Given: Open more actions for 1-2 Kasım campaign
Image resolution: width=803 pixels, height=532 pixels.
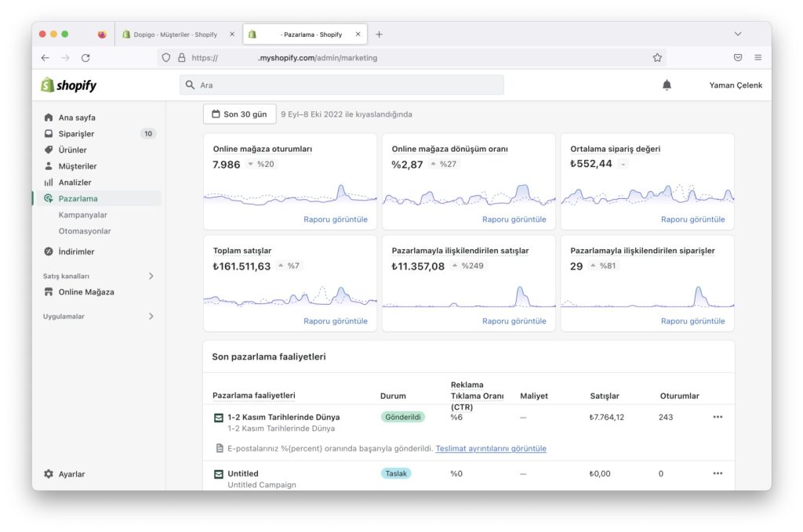Looking at the screenshot, I should click(x=718, y=417).
